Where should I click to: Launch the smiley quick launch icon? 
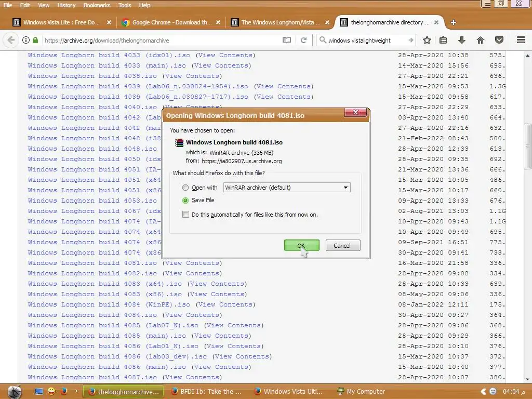tap(51, 392)
